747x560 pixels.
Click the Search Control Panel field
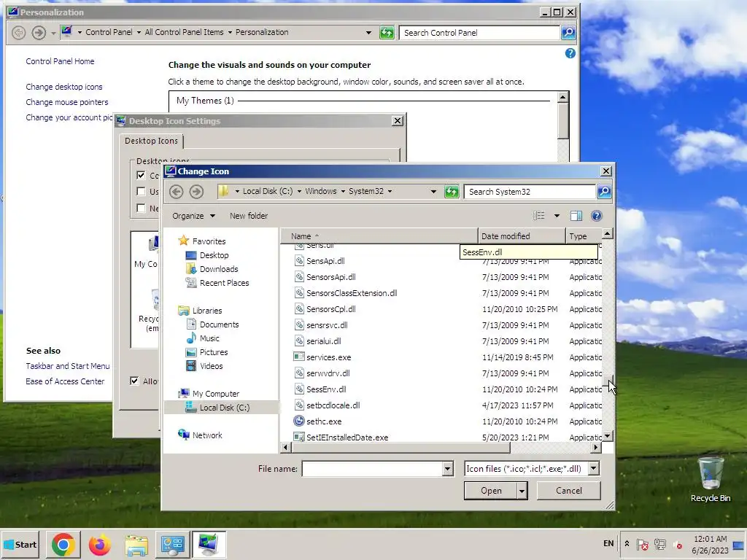pos(479,32)
